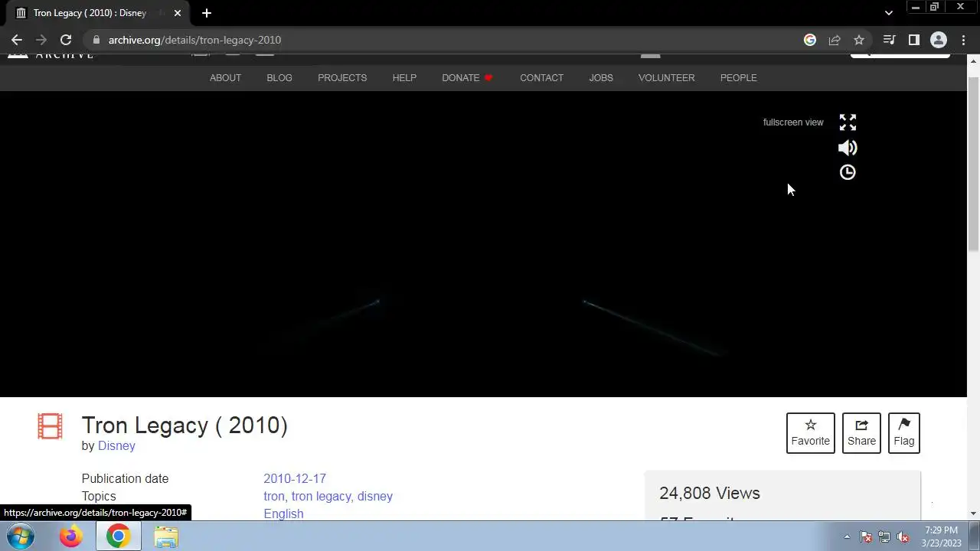Show hidden system tray icons

point(847,536)
